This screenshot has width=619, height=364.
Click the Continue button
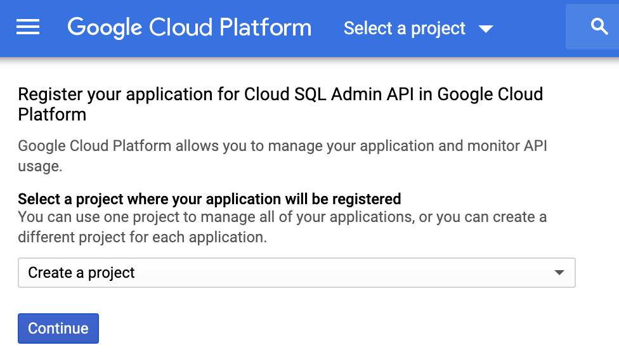coord(58,328)
